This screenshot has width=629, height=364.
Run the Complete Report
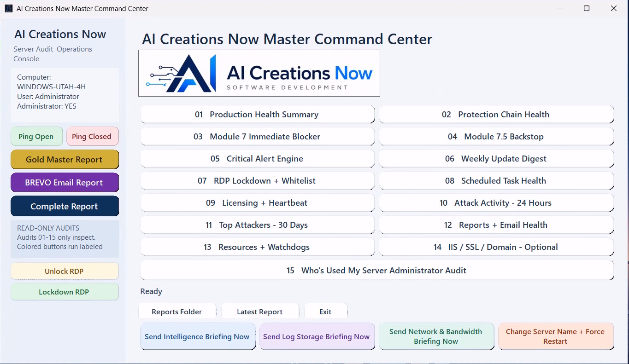pos(65,207)
